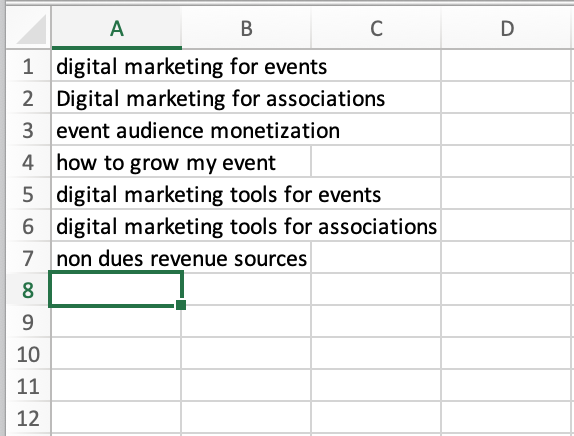Click the selected empty cell A8

(x=116, y=289)
